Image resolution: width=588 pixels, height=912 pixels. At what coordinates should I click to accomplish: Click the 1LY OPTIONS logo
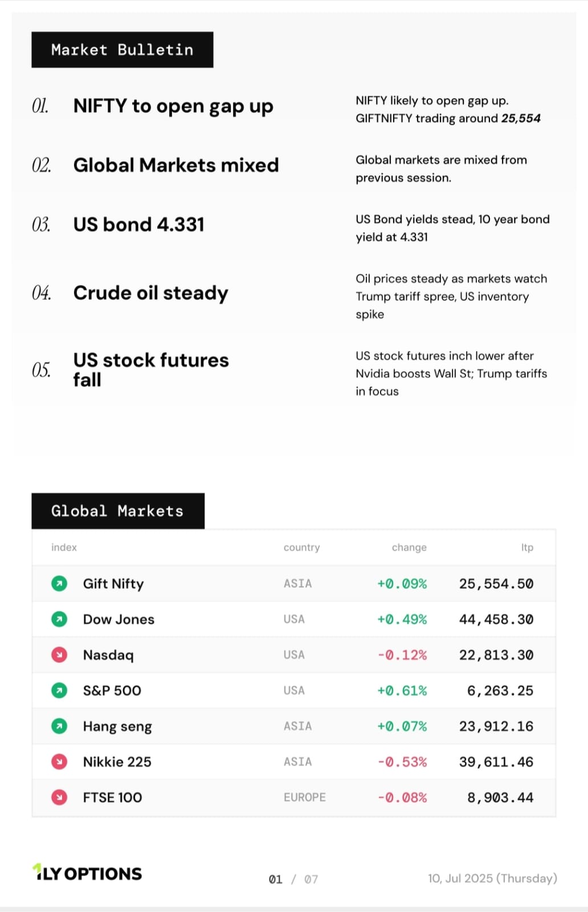[87, 873]
